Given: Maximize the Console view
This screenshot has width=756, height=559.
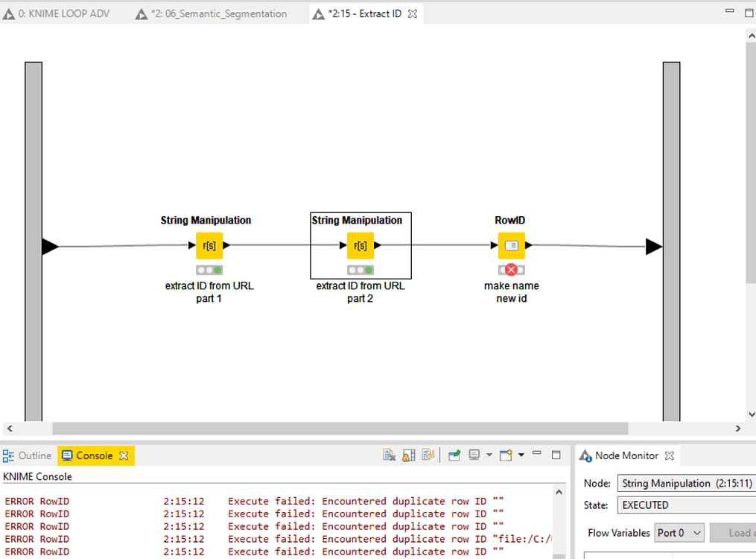Looking at the screenshot, I should [x=556, y=455].
